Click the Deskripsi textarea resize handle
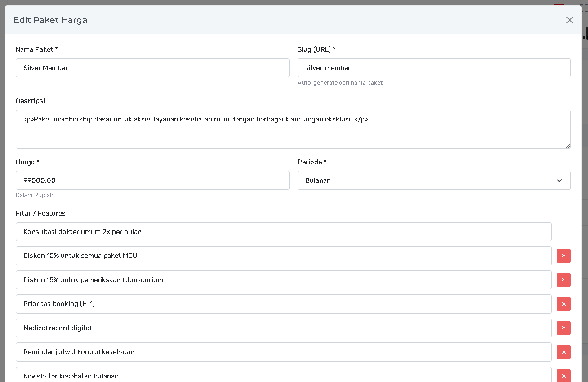588x382 pixels. coord(568,146)
